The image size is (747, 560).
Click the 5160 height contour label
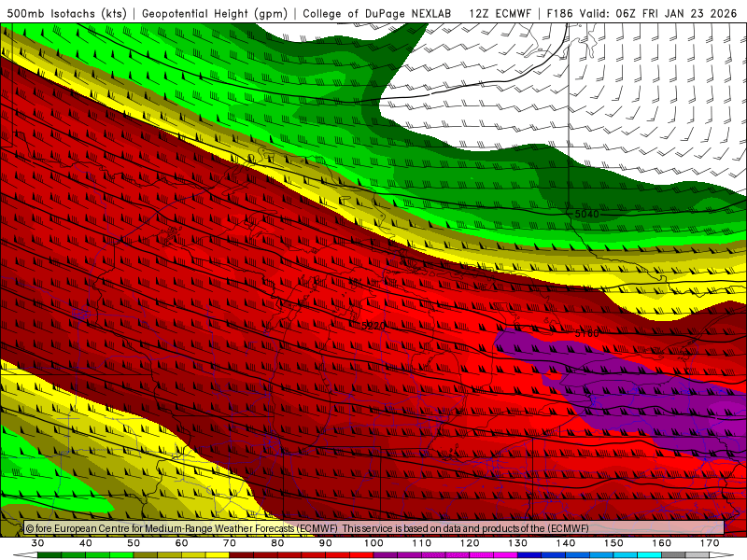click(586, 333)
